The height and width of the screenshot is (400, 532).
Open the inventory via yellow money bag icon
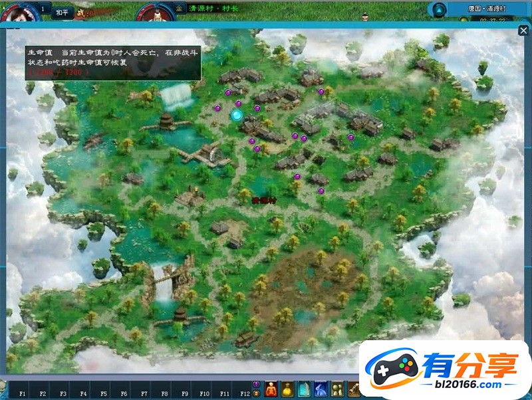click(x=287, y=389)
